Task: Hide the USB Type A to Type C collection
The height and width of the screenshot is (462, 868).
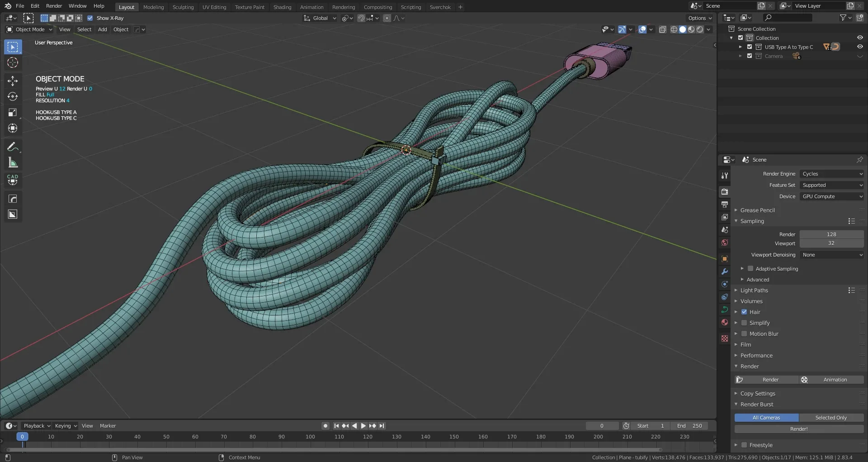Action: (x=860, y=47)
